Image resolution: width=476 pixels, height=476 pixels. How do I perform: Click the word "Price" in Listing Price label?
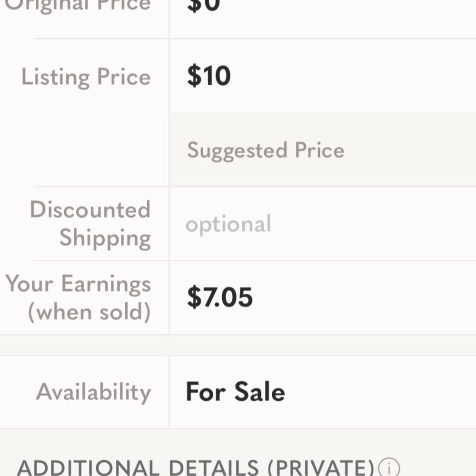124,77
